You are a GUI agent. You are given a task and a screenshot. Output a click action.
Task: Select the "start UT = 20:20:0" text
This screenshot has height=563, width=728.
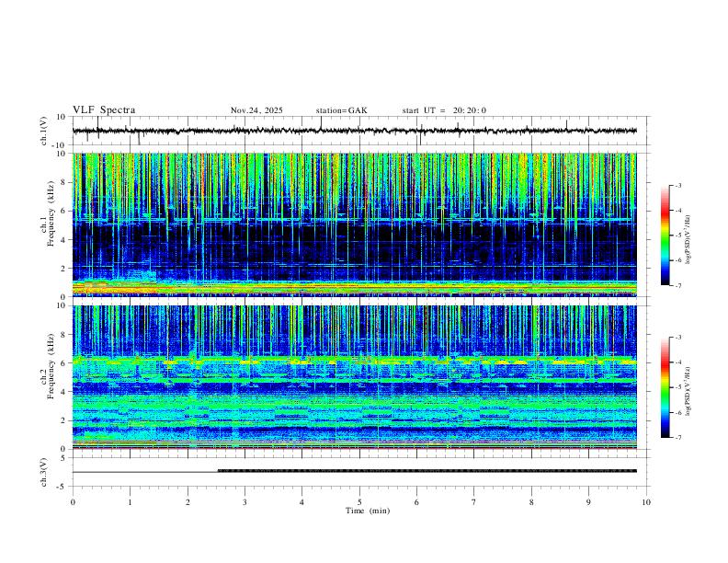click(x=444, y=110)
